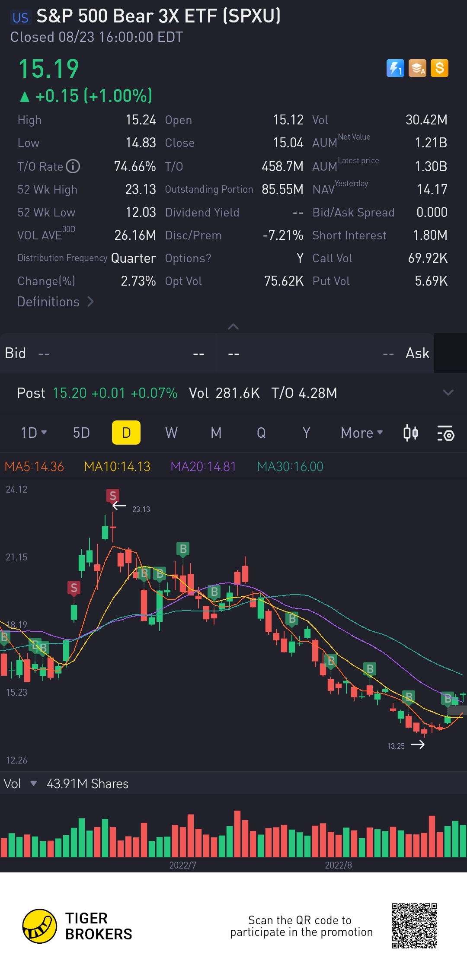Tap the US market badge

(x=20, y=18)
